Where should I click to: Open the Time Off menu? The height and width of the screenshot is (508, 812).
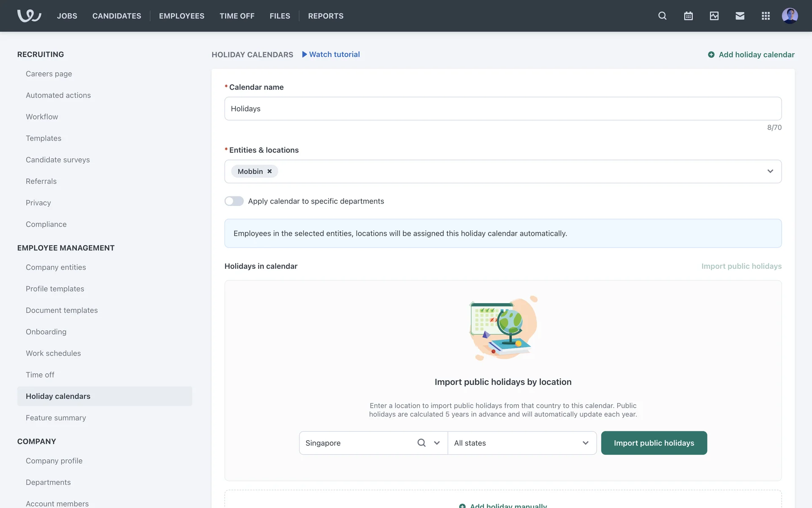click(x=237, y=16)
